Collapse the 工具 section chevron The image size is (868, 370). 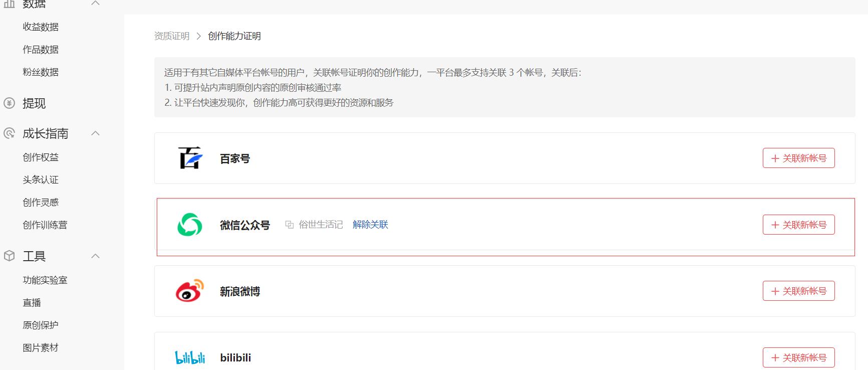coord(96,256)
